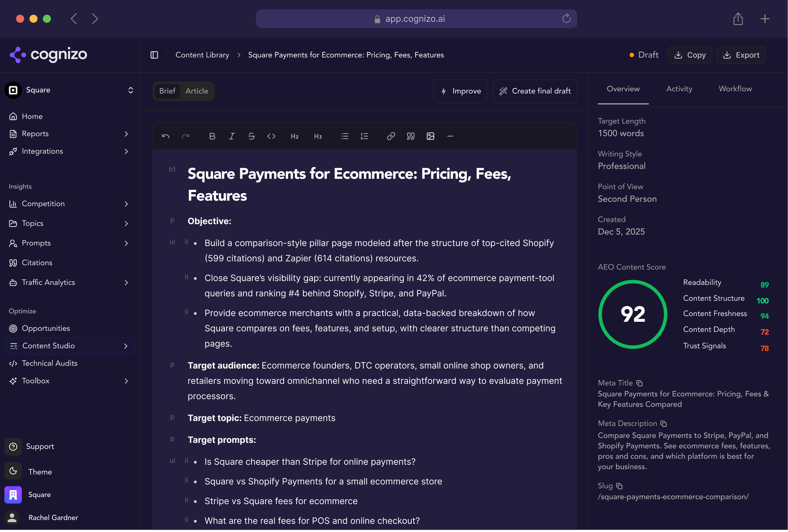This screenshot has height=532, width=788.
Task: Toggle the Theme dark mode option
Action: 13,471
